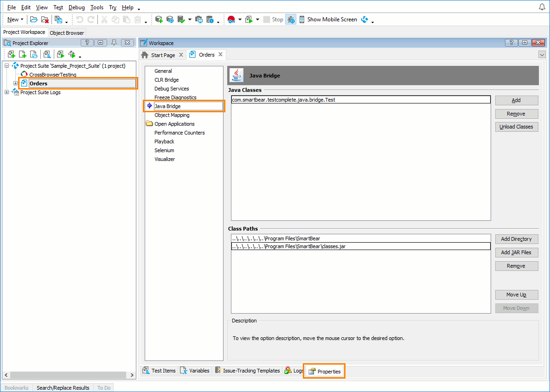The width and height of the screenshot is (550, 392).
Task: Select the Visualizer properties category
Action: 165,159
